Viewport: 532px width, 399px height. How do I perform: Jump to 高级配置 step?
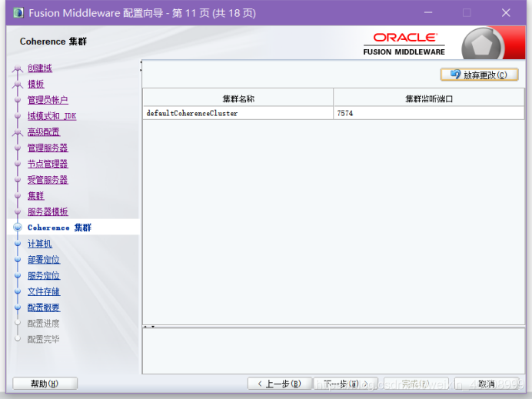43,132
